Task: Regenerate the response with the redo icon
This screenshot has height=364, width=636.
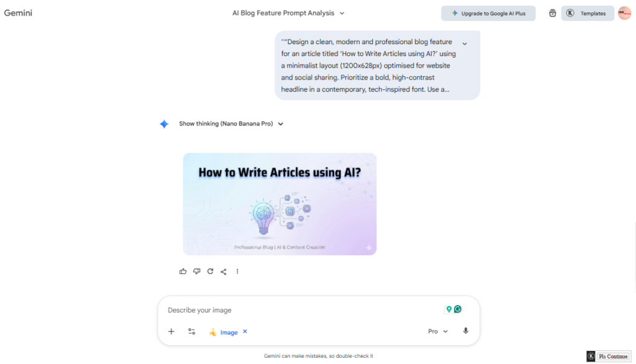Action: tap(210, 271)
